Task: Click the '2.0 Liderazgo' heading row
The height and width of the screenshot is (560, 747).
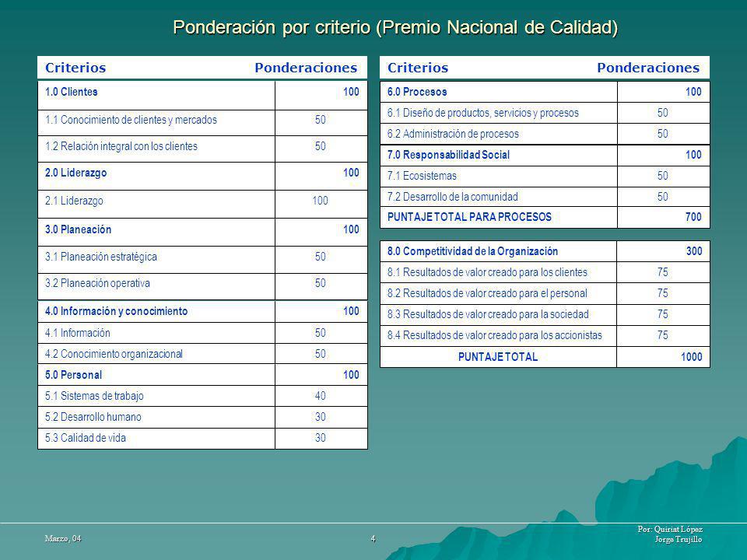Action: tap(202, 177)
